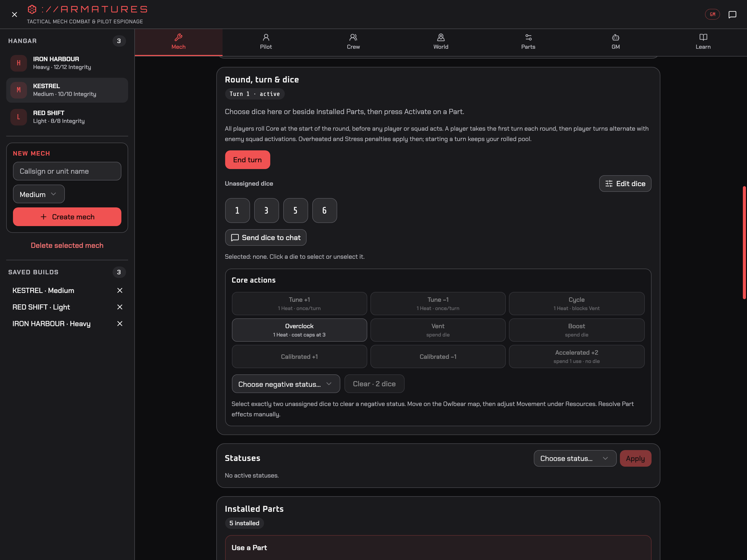Switch to the Mech tab

[x=178, y=42]
